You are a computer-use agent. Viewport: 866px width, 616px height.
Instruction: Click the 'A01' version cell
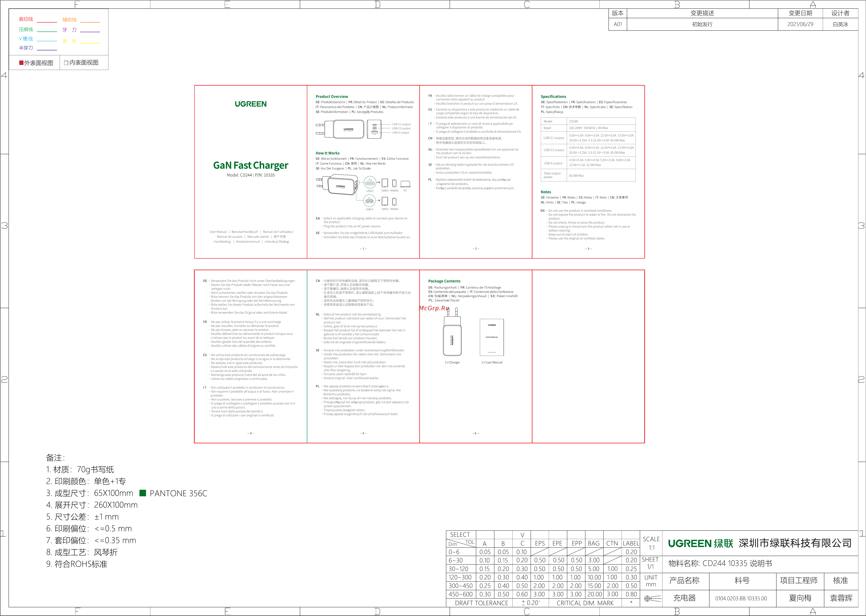pyautogui.click(x=618, y=24)
